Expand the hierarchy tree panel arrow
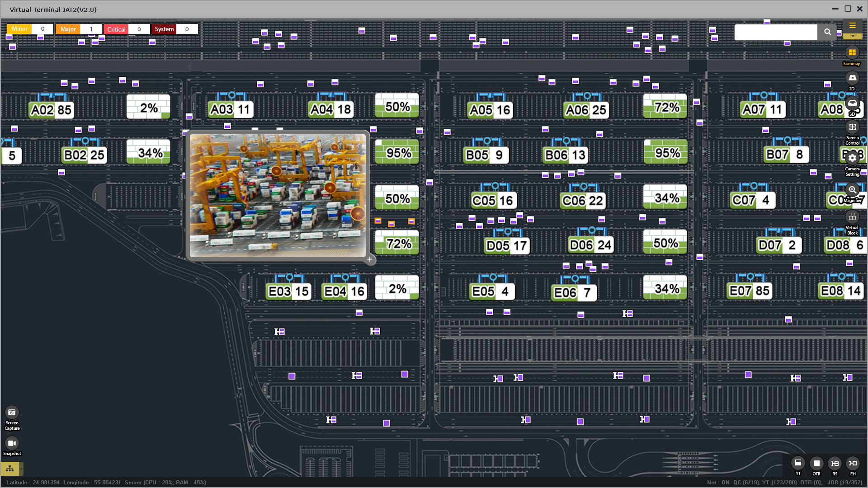 (x=21, y=469)
